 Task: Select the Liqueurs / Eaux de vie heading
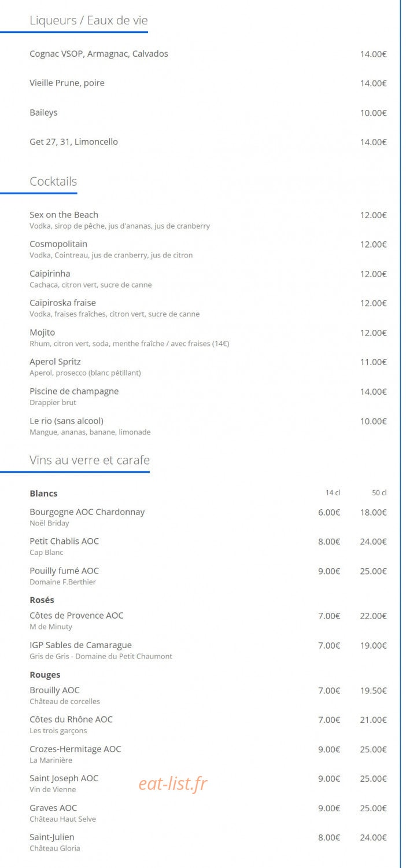click(88, 21)
